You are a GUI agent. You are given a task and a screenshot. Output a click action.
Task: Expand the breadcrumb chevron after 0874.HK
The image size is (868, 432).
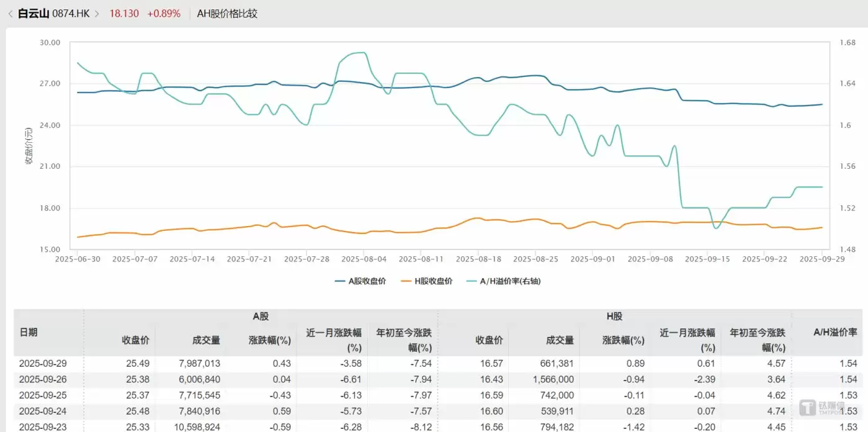[96, 12]
